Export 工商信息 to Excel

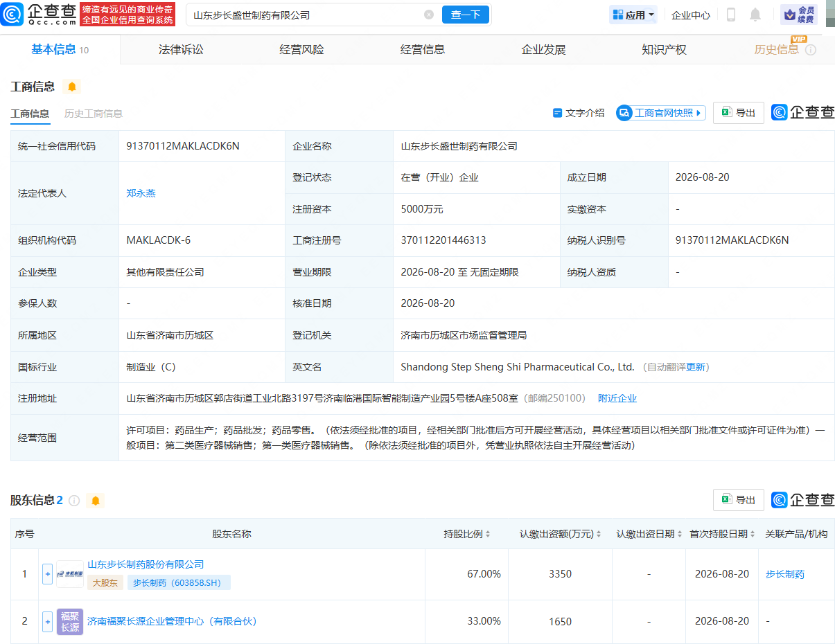coord(739,113)
